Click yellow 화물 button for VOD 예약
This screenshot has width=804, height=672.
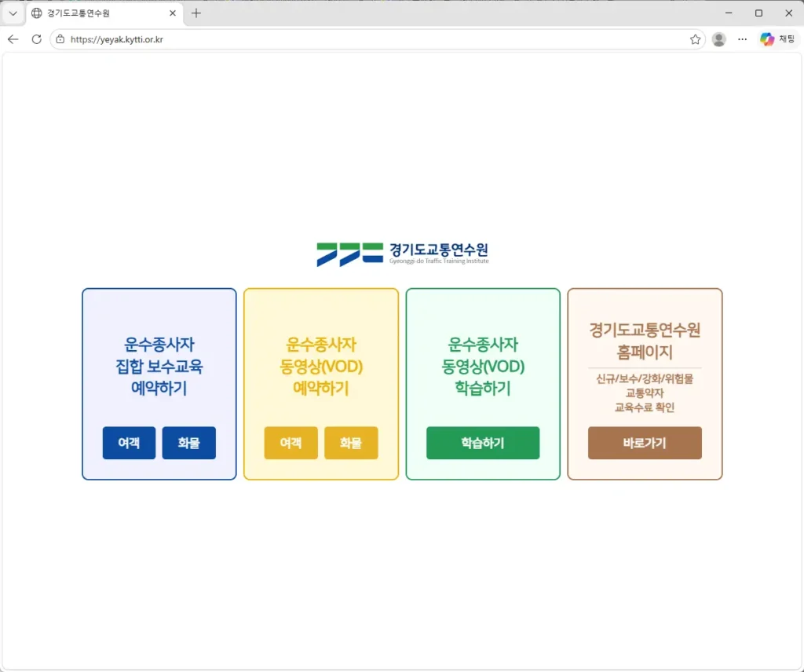[x=351, y=443]
